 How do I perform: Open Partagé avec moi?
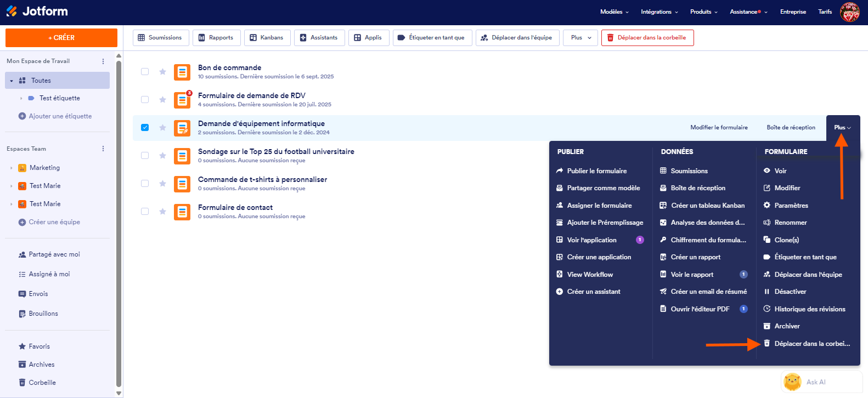coord(49,254)
